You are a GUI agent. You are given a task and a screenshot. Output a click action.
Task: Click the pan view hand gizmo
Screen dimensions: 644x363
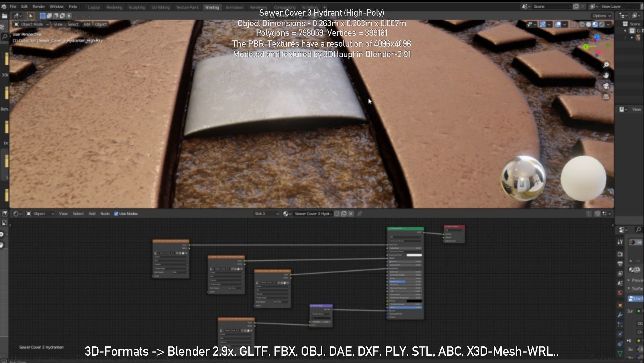coord(606,76)
